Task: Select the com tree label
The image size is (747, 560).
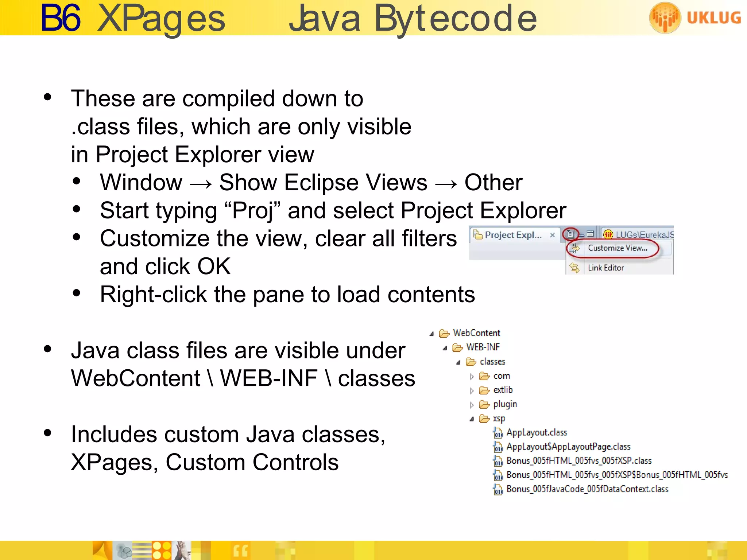Action: (x=502, y=376)
